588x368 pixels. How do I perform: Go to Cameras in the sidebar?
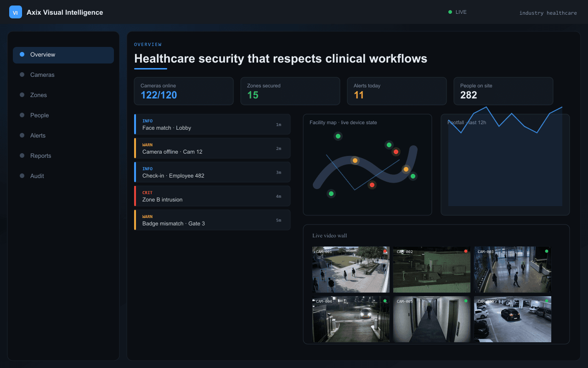[63, 75]
